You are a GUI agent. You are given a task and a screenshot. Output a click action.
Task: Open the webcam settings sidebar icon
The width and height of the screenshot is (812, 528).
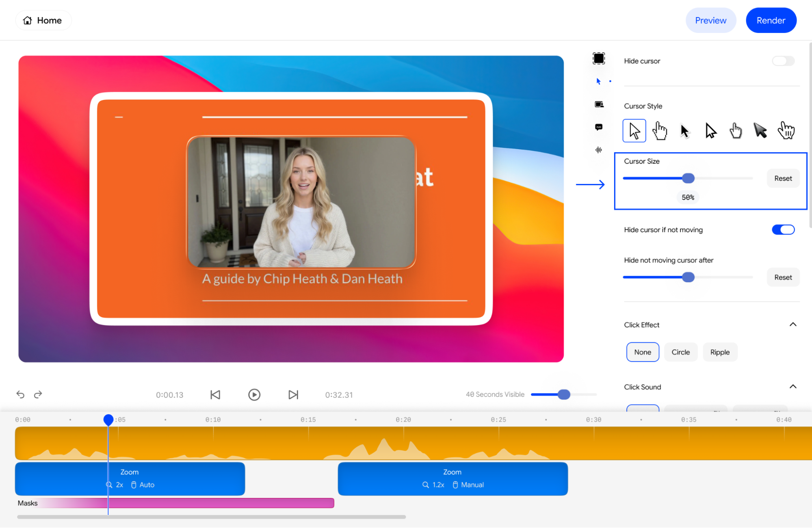point(599,105)
